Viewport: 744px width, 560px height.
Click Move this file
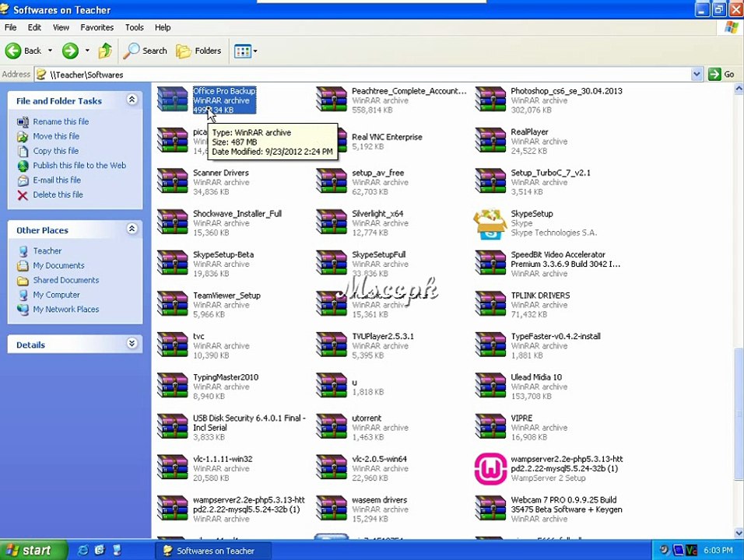[x=56, y=137]
